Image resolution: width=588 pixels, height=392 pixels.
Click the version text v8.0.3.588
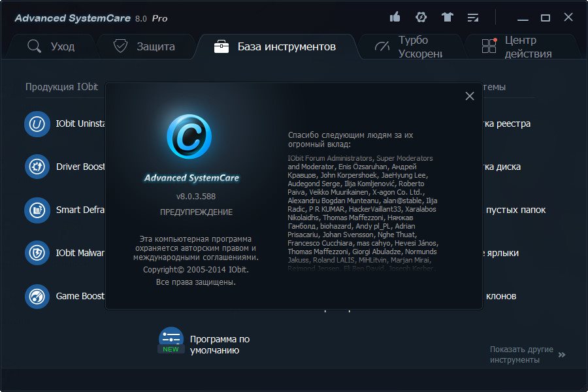196,196
